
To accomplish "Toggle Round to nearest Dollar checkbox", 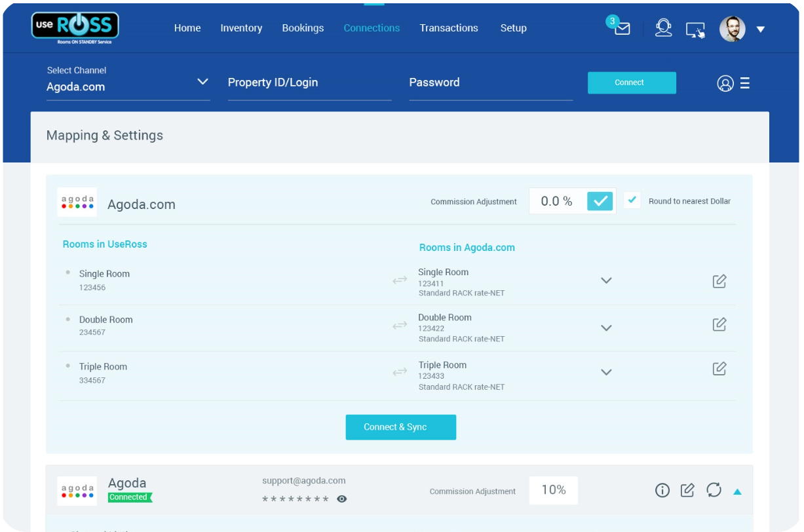I will point(632,200).
